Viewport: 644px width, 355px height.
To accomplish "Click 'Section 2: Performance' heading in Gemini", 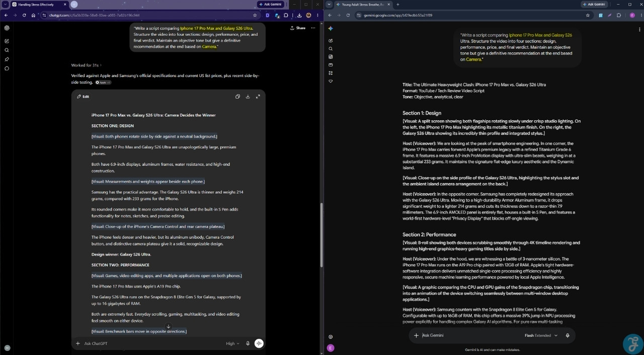I will pos(429,235).
